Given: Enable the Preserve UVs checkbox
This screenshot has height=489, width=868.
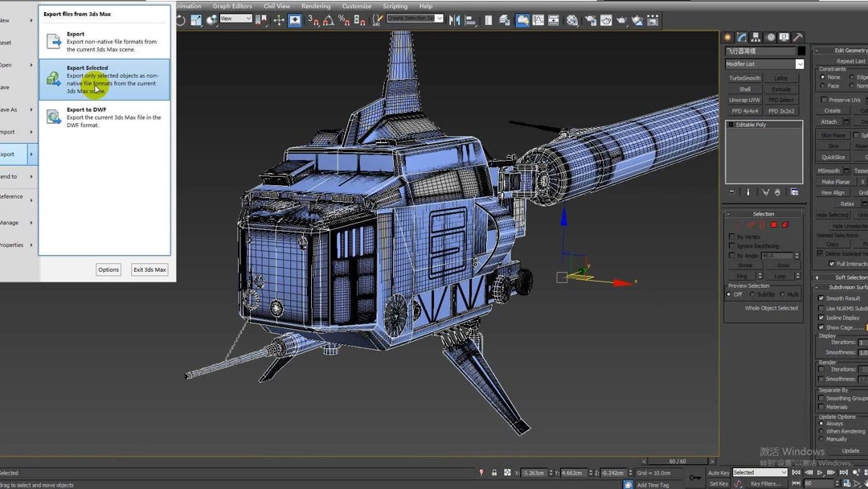Looking at the screenshot, I should [x=825, y=100].
